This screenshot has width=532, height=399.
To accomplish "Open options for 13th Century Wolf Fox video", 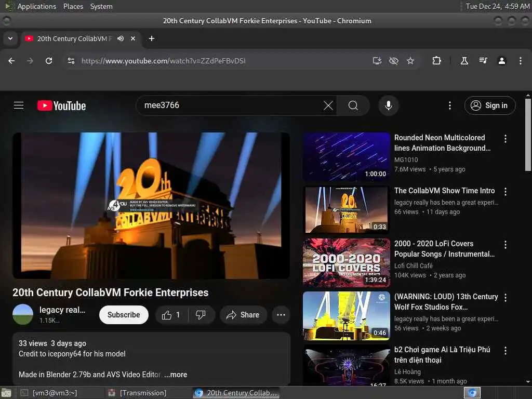I will click(505, 298).
